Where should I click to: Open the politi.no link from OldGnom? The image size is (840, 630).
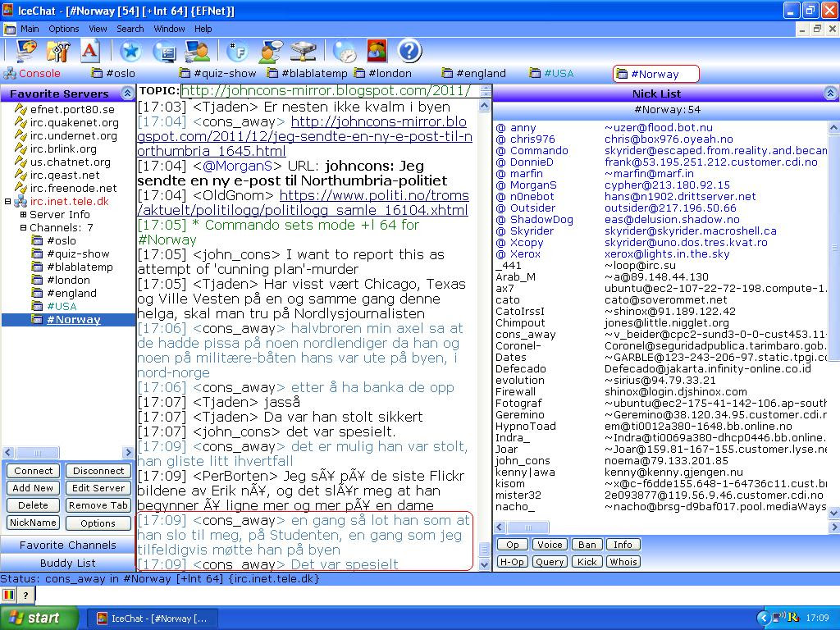coord(304,203)
